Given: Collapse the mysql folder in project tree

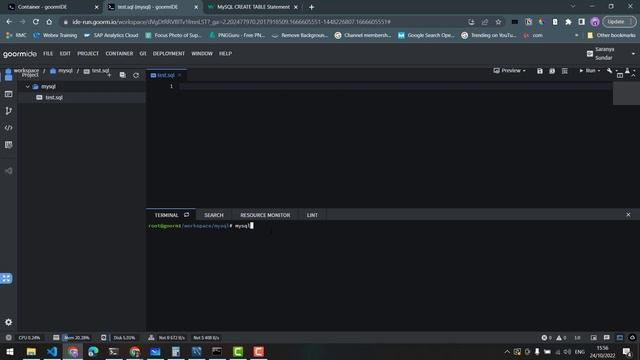Looking at the screenshot, I should pyautogui.click(x=27, y=87).
